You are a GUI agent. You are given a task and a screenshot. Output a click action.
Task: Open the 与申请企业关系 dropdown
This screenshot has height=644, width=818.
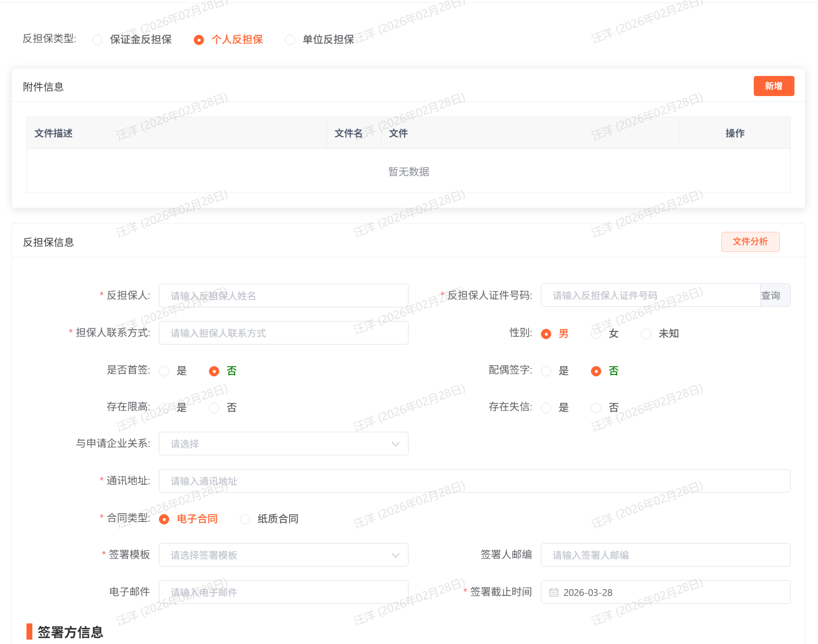pos(283,444)
